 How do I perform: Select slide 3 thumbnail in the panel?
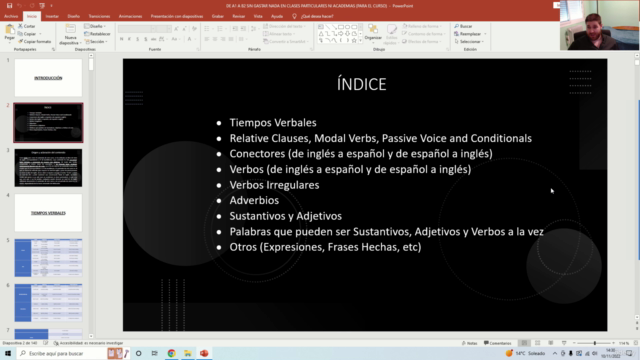[x=48, y=168]
